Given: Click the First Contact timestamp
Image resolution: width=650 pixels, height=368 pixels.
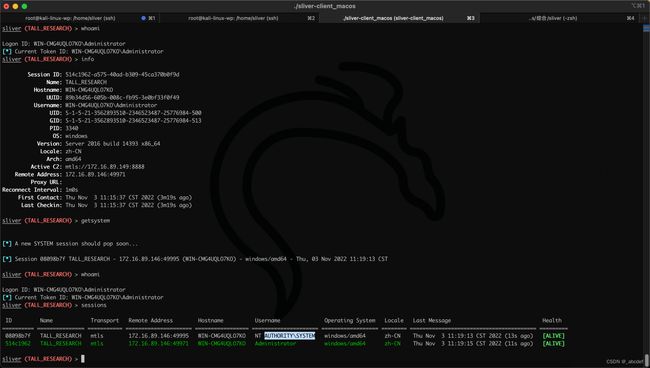Looking at the screenshot, I should pos(129,197).
